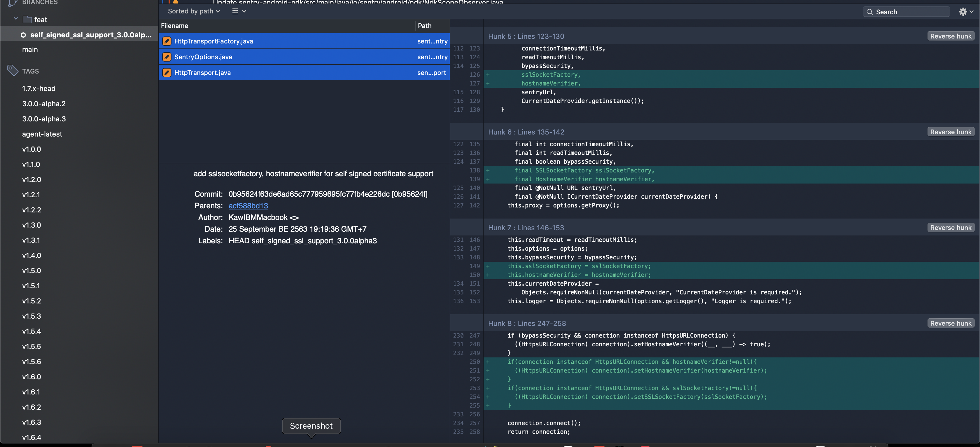Screen dimensions: 980x447
Task: Click the modified icon beside HttpTransportFactory.java
Action: coord(167,41)
